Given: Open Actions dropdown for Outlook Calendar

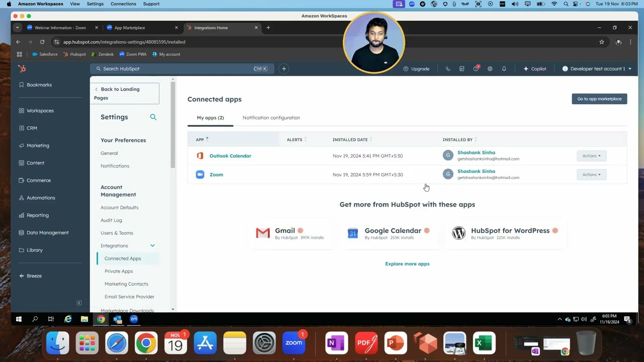Looking at the screenshot, I should click(x=592, y=156).
